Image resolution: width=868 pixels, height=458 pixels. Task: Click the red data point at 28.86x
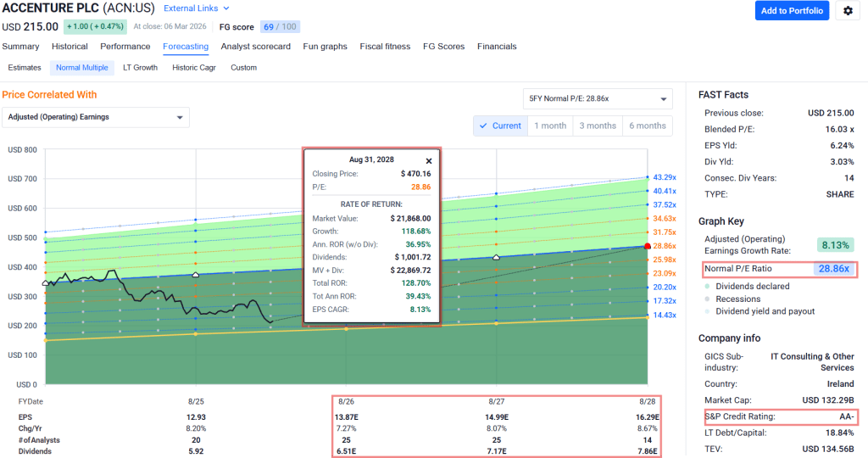pyautogui.click(x=648, y=246)
